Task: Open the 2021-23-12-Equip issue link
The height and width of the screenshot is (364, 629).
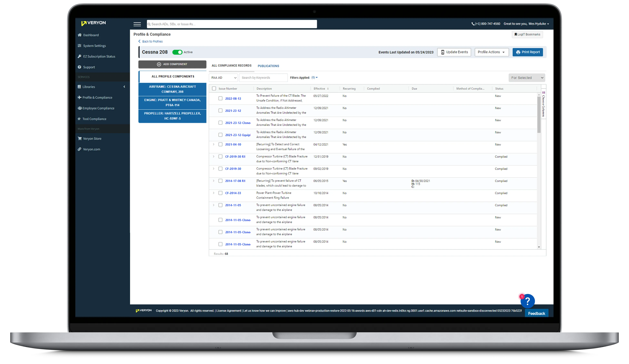Action: click(238, 135)
